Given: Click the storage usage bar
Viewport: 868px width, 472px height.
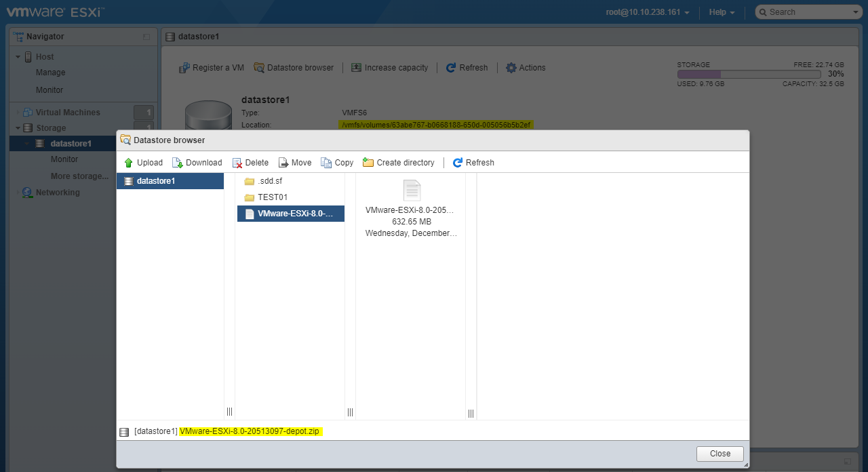Looking at the screenshot, I should tap(749, 74).
